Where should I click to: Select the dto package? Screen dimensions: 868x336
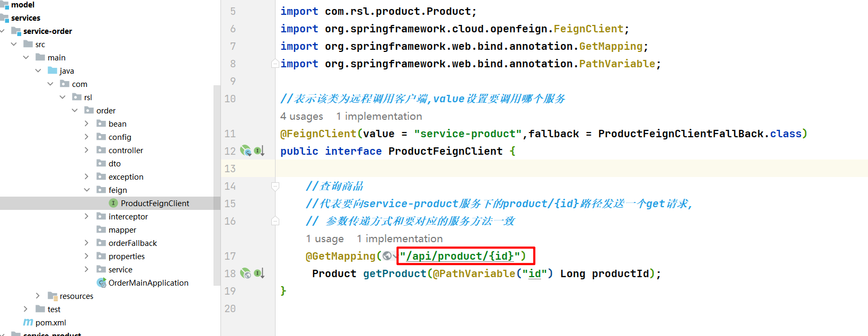pos(114,164)
